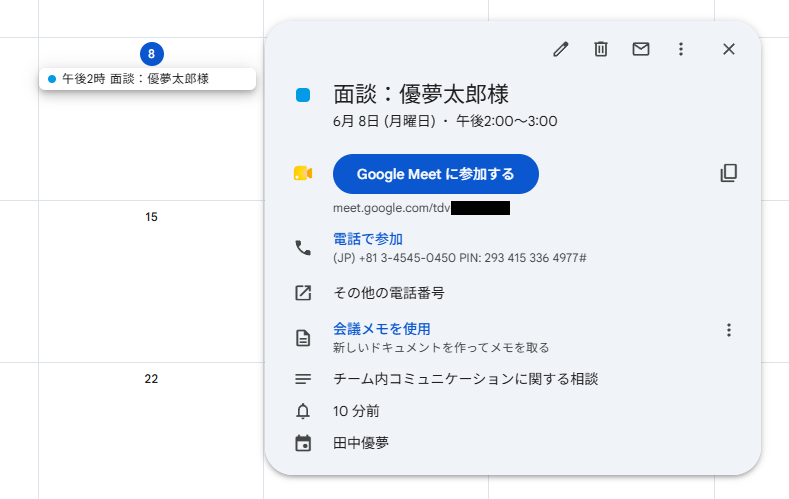Click the meet.google.com meeting URL text
Viewport: 789px width, 499px height.
click(x=422, y=208)
